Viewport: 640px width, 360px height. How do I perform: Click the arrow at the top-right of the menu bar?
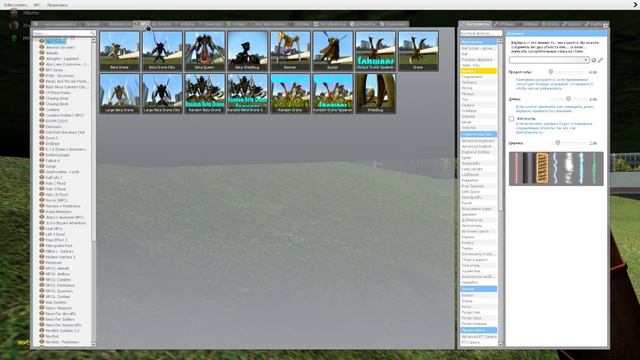pyautogui.click(x=636, y=5)
